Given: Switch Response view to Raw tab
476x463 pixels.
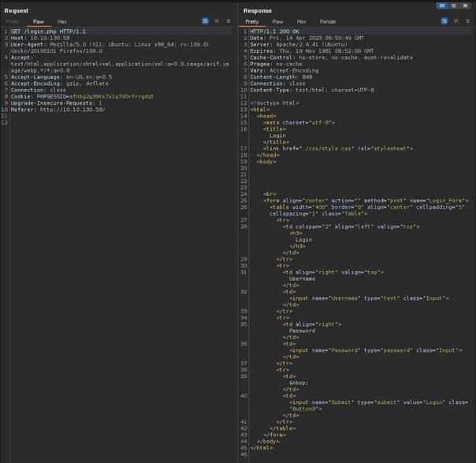Looking at the screenshot, I should [277, 22].
